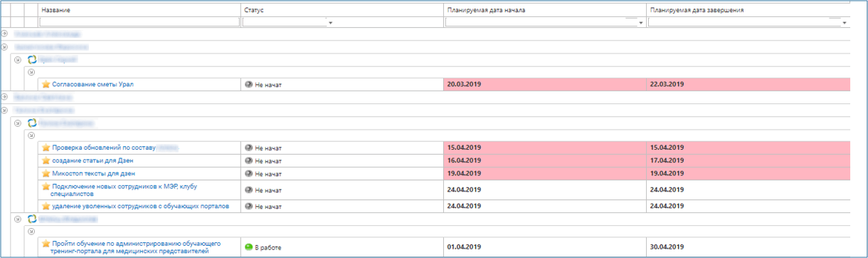This screenshot has width=868, height=258.
Task: Open the task link Микостоп тексты для дзен
Action: click(93, 173)
